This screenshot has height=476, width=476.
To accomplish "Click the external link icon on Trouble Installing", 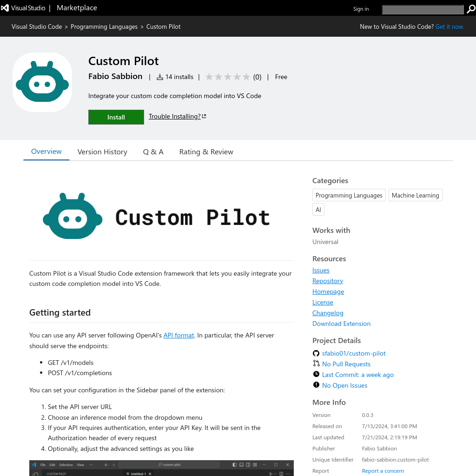I will 203,116.
